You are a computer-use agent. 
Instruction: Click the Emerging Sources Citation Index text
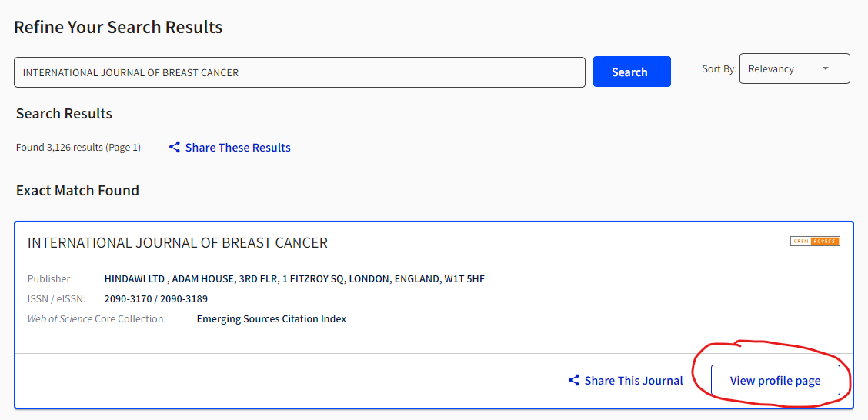(x=272, y=318)
